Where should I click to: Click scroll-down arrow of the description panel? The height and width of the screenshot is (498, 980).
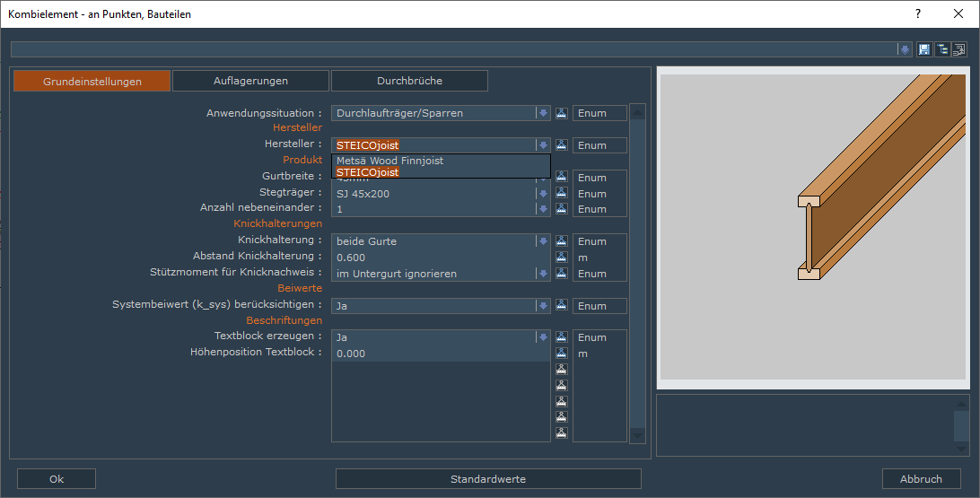[961, 449]
